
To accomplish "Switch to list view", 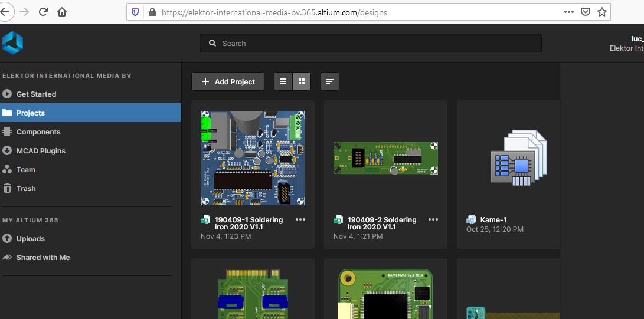I will pyautogui.click(x=283, y=81).
